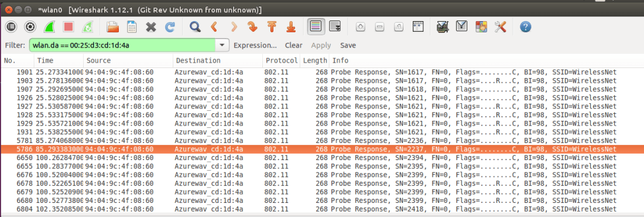Sort by the Protocol column header

[282, 60]
